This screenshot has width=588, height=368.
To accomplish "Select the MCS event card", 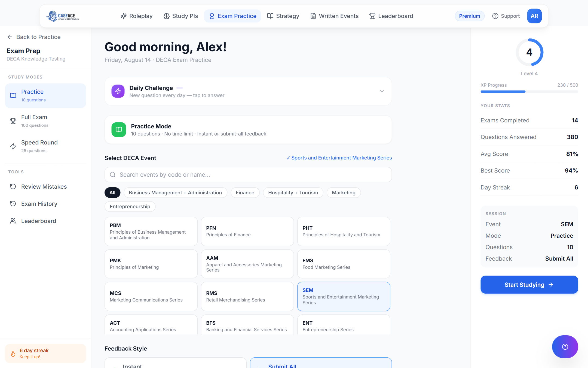I will 151,296.
